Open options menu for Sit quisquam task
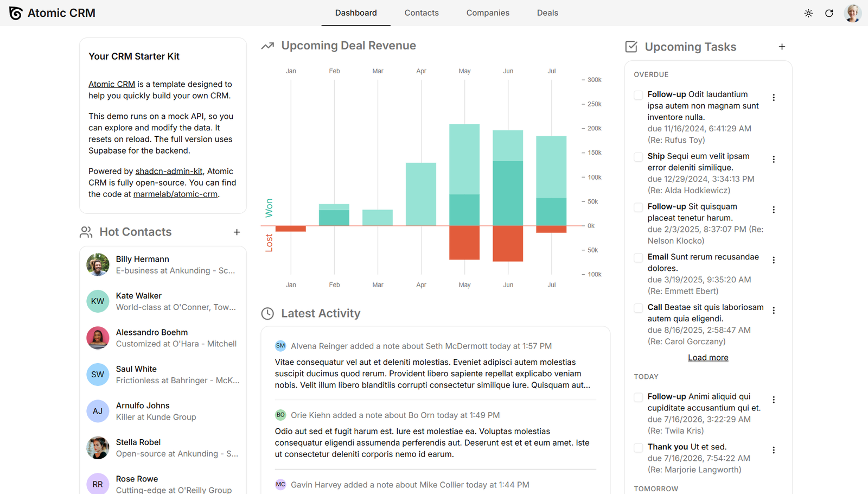868x494 pixels. [x=774, y=210]
